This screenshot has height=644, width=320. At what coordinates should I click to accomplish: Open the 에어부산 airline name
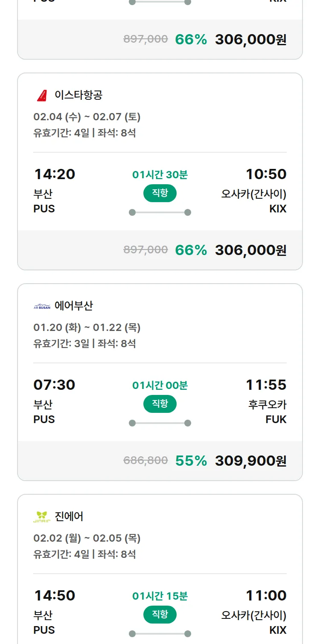coord(74,306)
